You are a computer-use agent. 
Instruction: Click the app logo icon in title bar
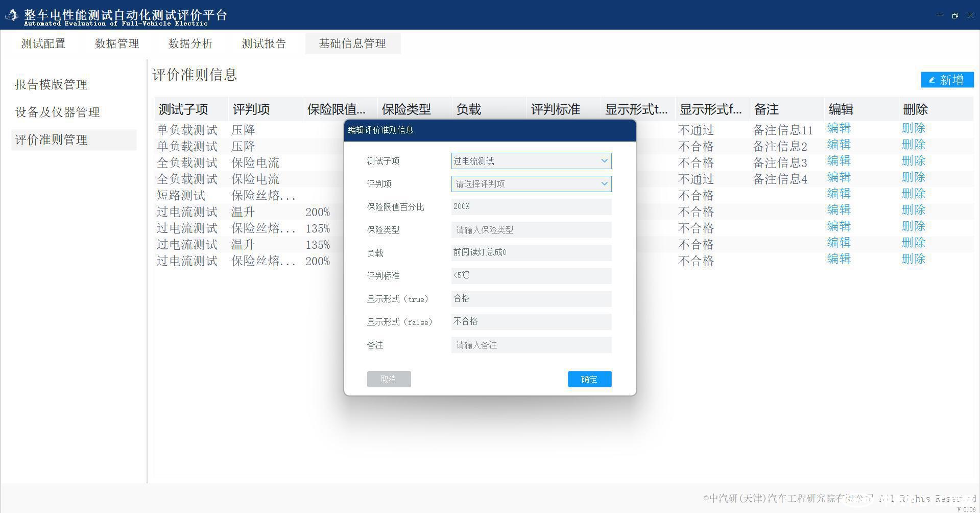tap(12, 16)
